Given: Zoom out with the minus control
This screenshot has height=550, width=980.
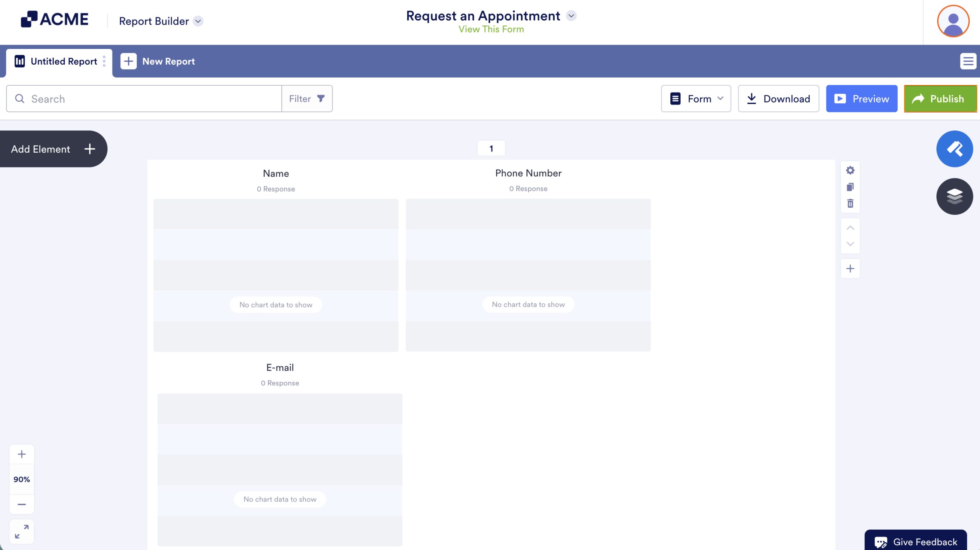Looking at the screenshot, I should coord(21,504).
